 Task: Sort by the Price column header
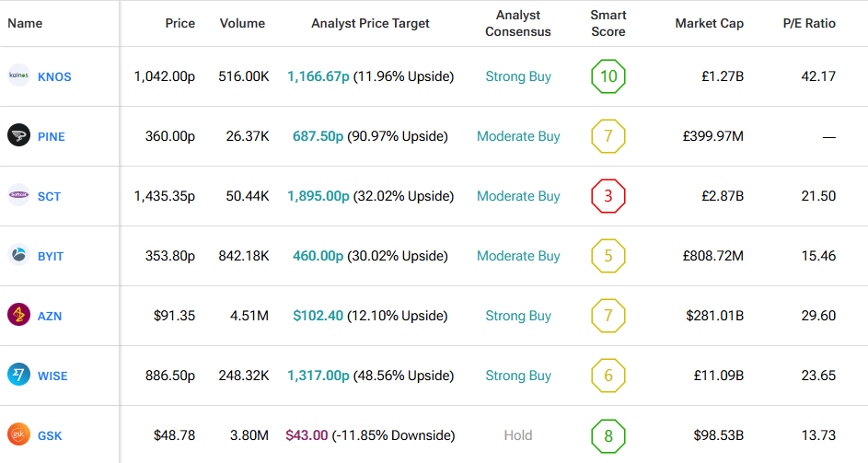(179, 23)
